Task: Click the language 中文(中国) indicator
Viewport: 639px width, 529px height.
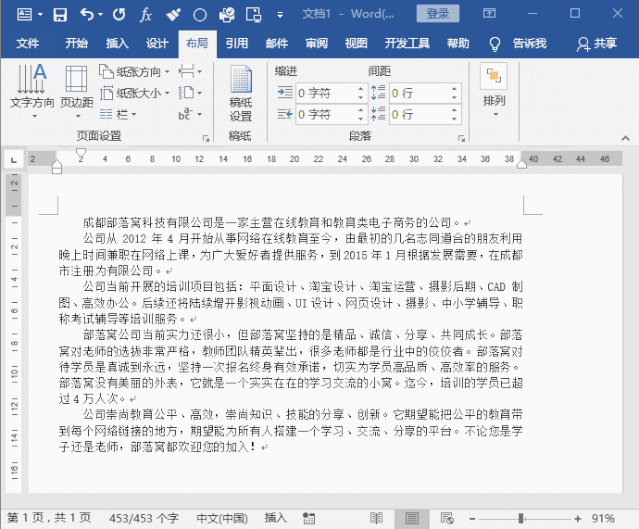Action: (x=222, y=518)
